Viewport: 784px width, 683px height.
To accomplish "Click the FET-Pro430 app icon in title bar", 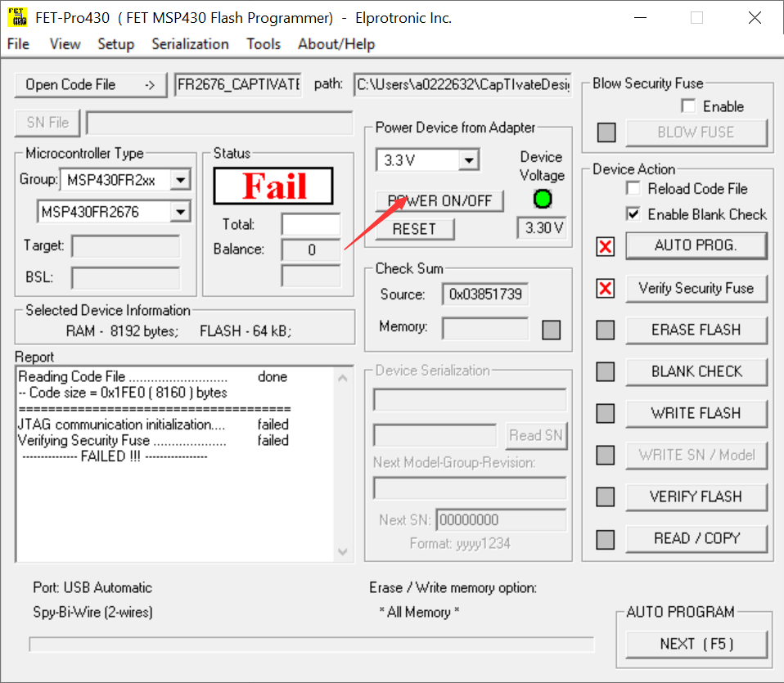I will click(x=17, y=17).
